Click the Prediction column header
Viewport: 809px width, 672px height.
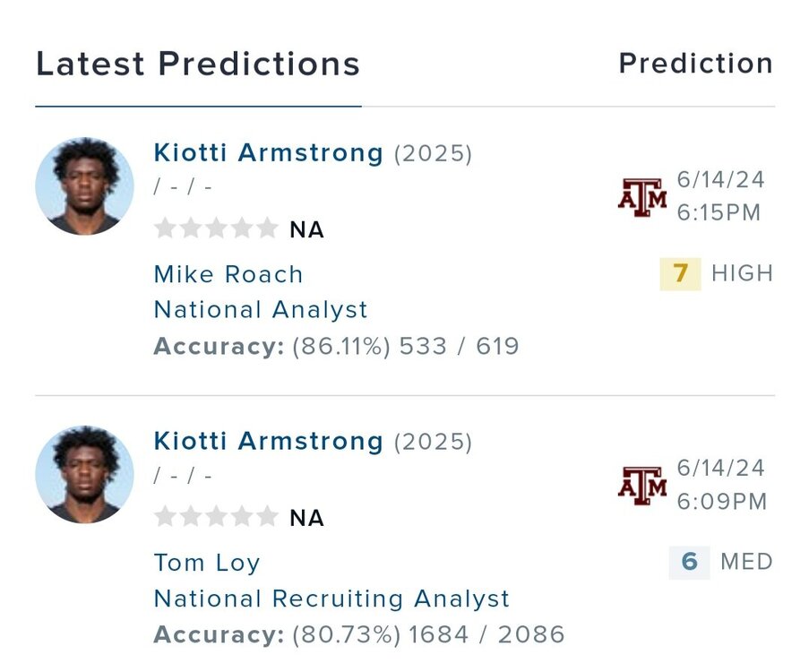tap(695, 64)
